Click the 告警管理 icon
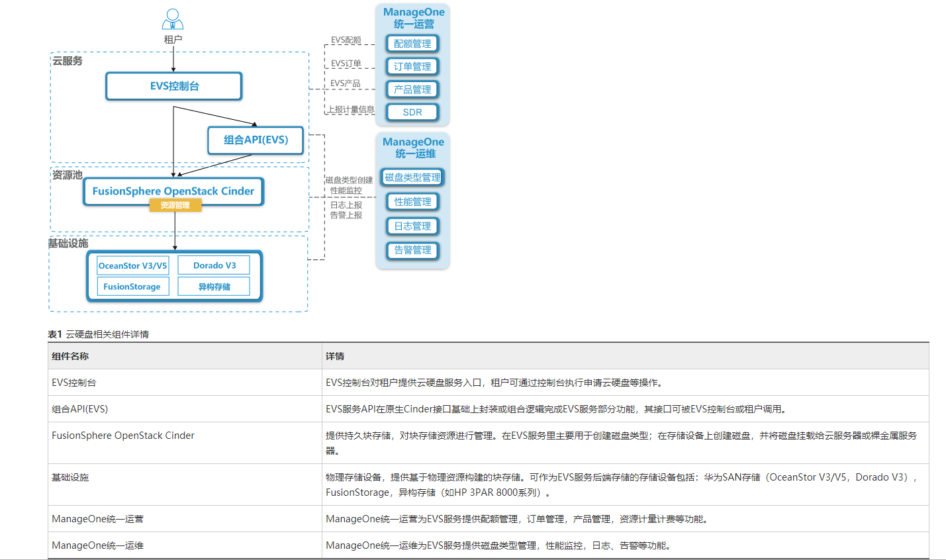 click(412, 250)
